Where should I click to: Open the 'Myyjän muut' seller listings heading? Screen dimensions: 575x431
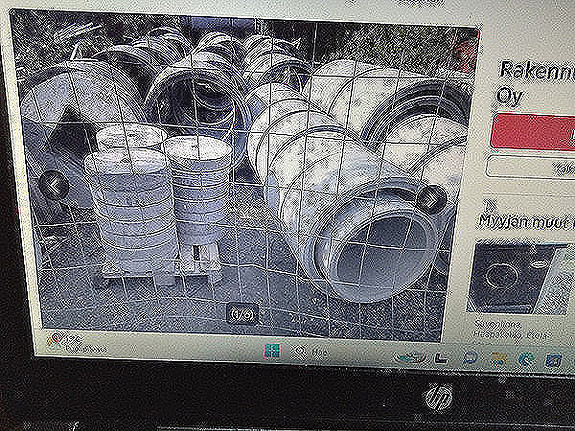(527, 221)
